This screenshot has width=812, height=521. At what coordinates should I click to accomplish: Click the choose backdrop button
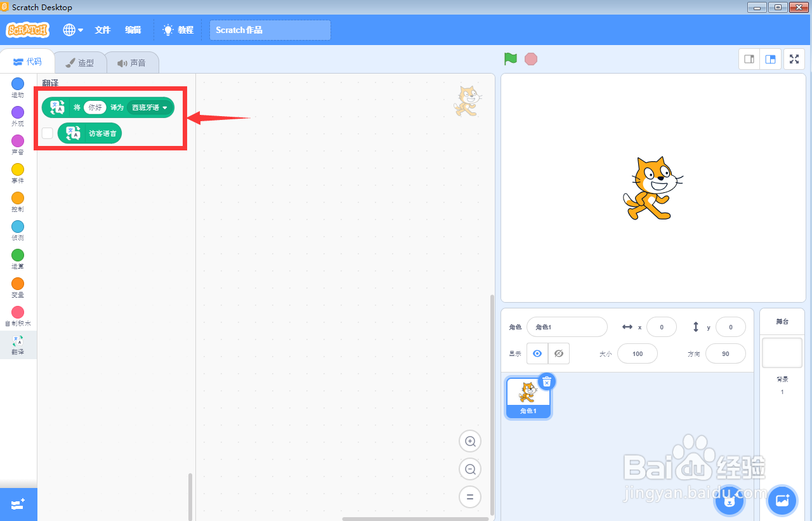(x=782, y=501)
